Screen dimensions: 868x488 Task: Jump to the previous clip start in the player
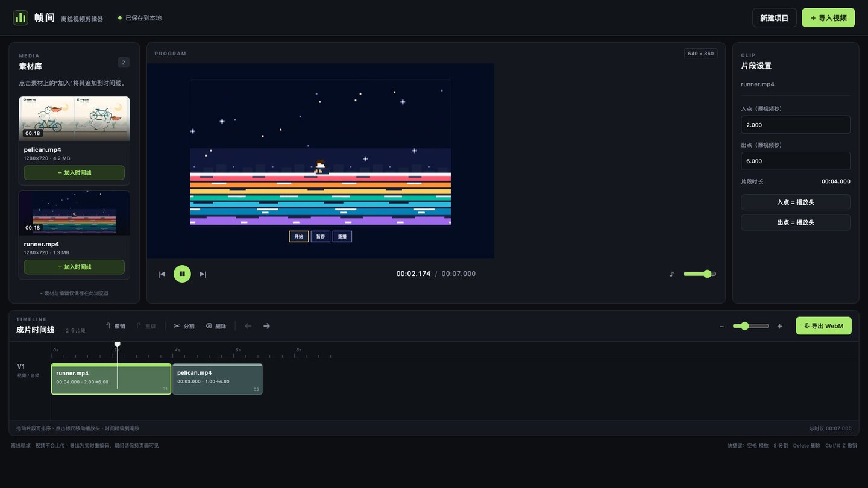click(x=162, y=274)
